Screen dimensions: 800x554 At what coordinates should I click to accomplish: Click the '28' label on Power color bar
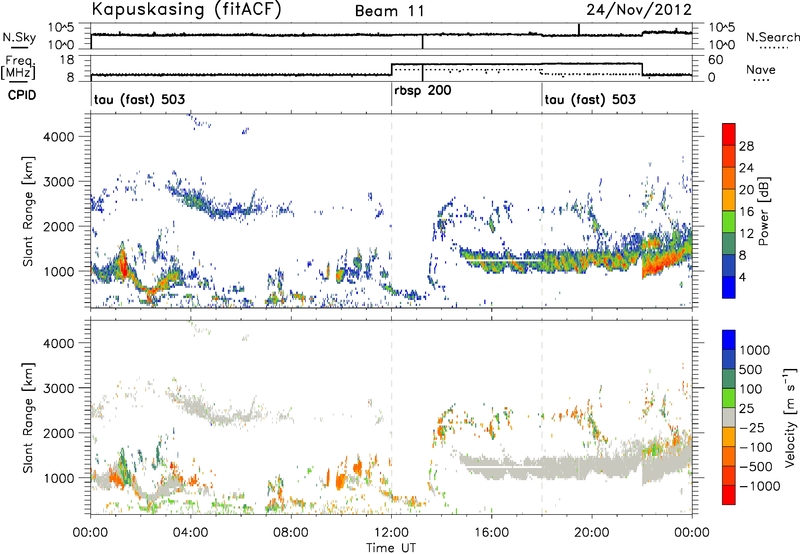(746, 146)
